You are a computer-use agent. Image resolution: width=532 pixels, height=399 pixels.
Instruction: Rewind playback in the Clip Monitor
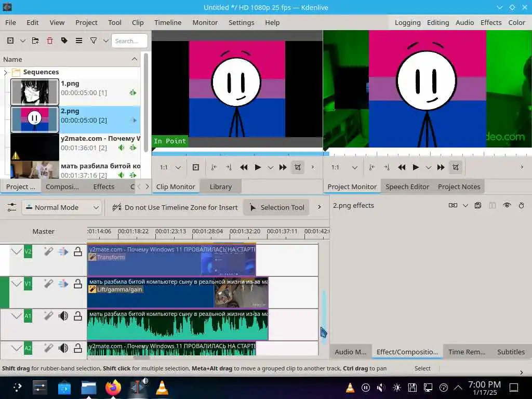(244, 167)
